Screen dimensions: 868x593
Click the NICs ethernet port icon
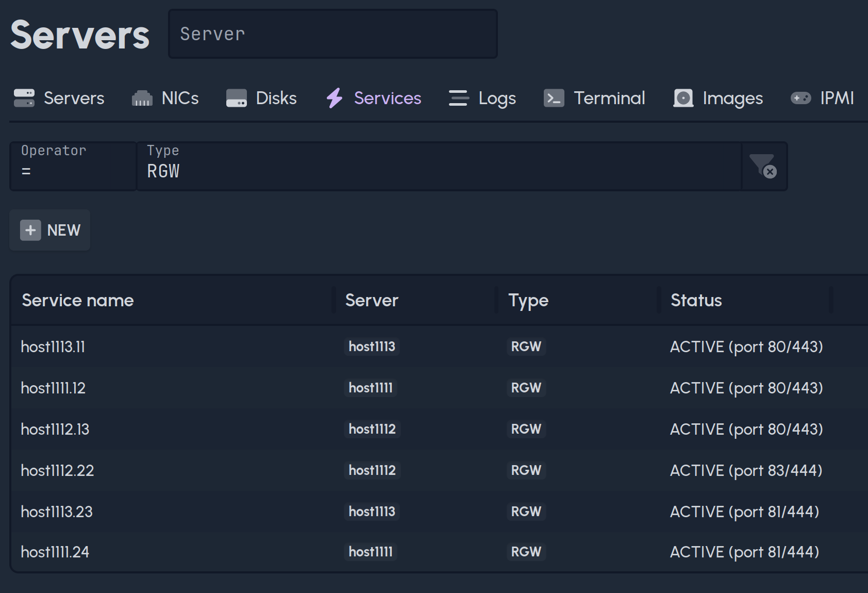coord(142,98)
